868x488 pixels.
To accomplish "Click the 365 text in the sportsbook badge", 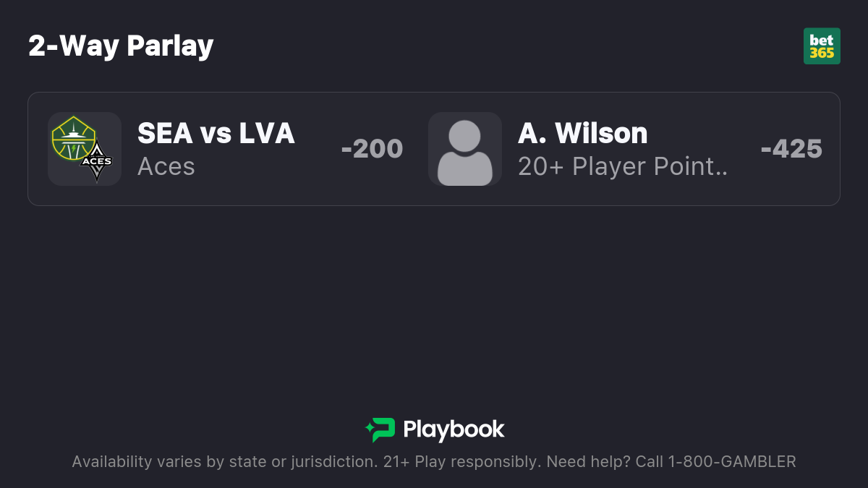I will [x=822, y=53].
